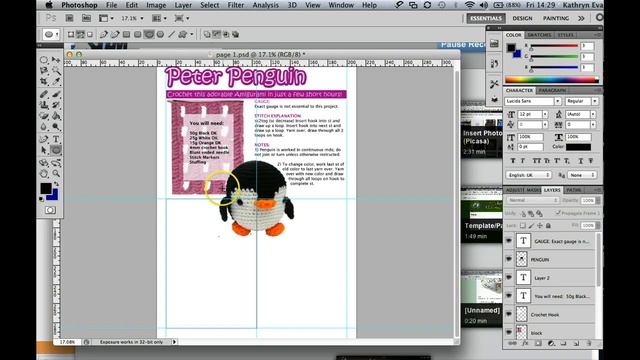Open Auto leading dropdown
Viewport: 640px width, 360px height.
pos(593,114)
